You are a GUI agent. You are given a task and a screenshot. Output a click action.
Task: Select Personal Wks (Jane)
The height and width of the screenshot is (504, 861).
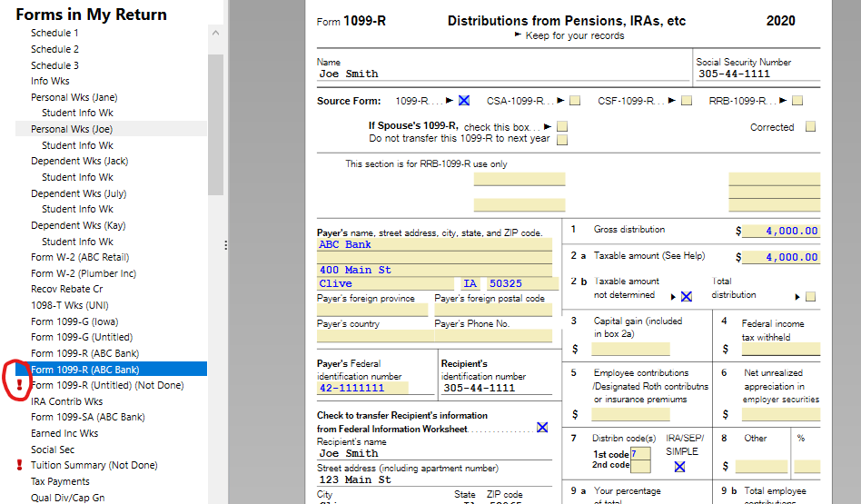click(x=74, y=97)
